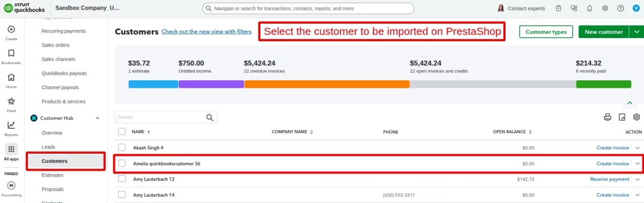The image size is (644, 203).
Task: Open Sales orders menu item
Action: 55,45
